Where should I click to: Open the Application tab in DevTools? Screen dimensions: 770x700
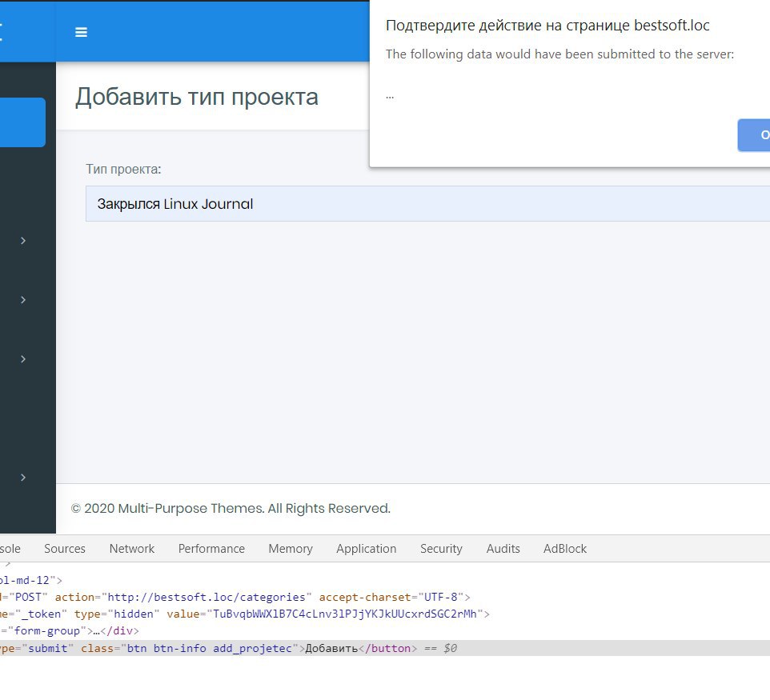(366, 549)
